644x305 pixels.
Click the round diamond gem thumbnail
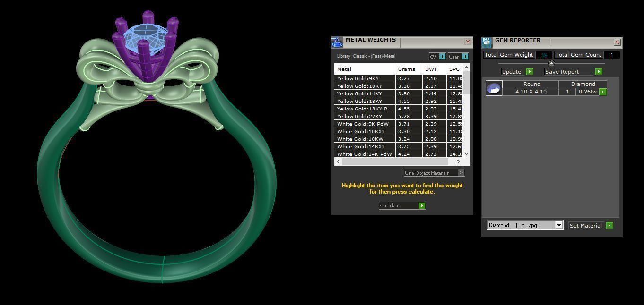point(494,88)
